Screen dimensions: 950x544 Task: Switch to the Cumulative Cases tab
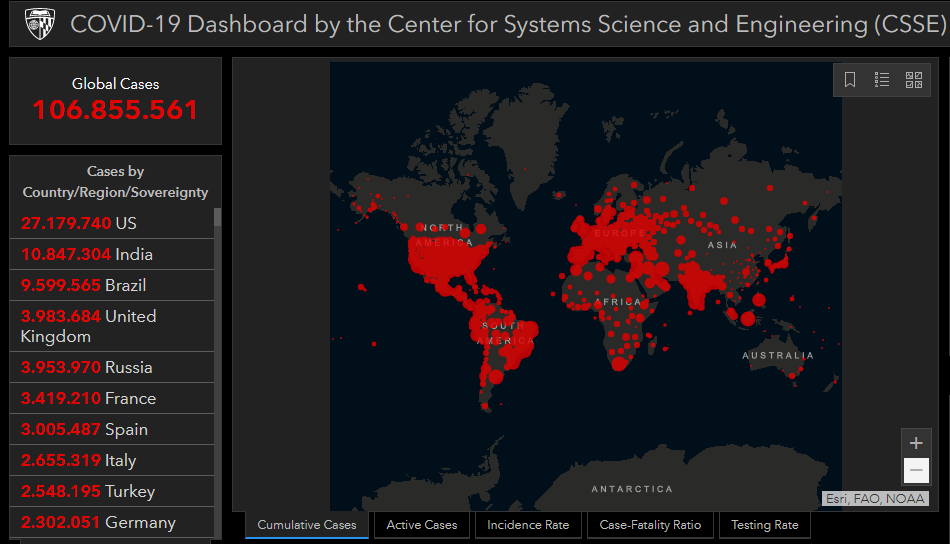tap(307, 525)
